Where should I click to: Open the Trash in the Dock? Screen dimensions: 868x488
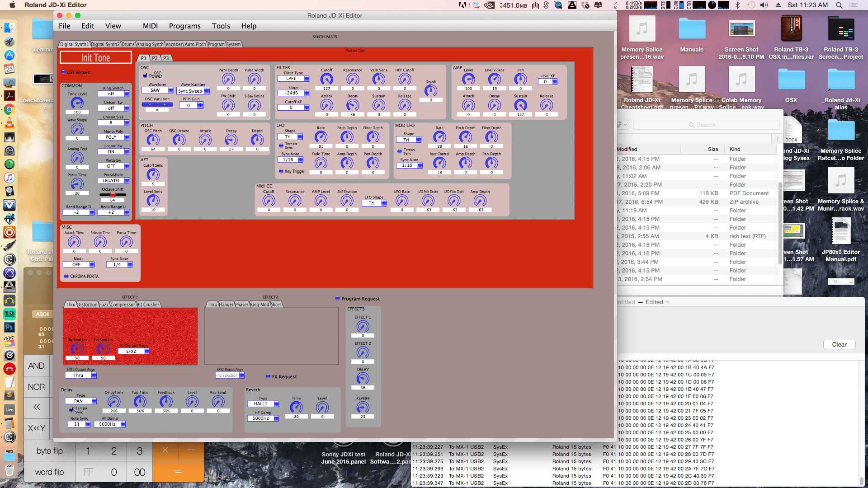9,470
